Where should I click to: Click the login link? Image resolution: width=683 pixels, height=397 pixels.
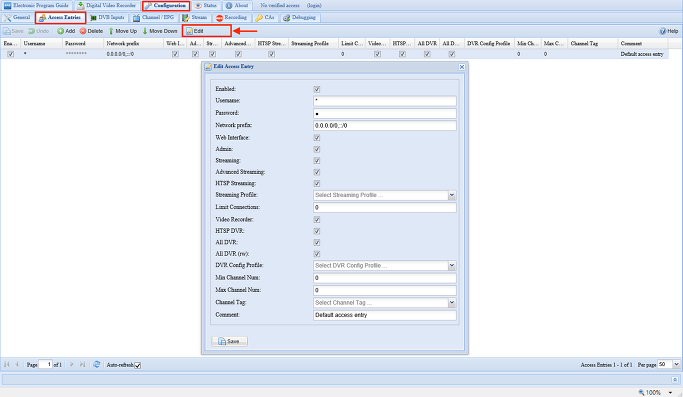(x=314, y=6)
